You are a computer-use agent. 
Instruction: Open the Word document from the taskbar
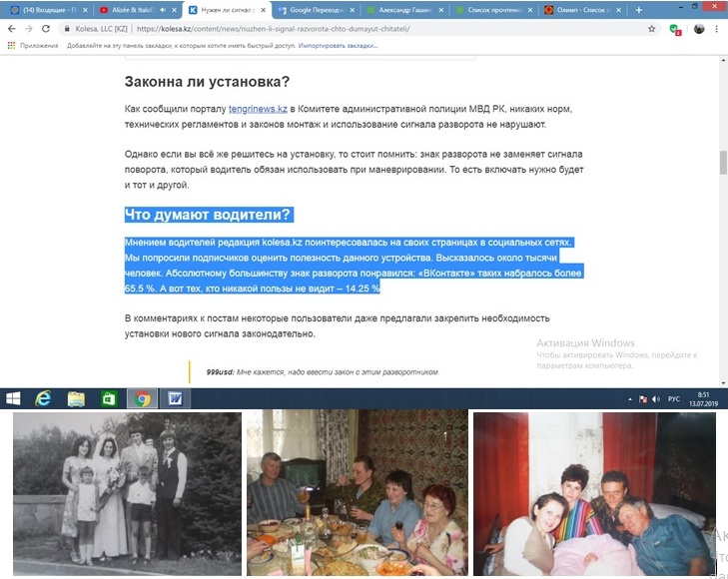pos(175,398)
